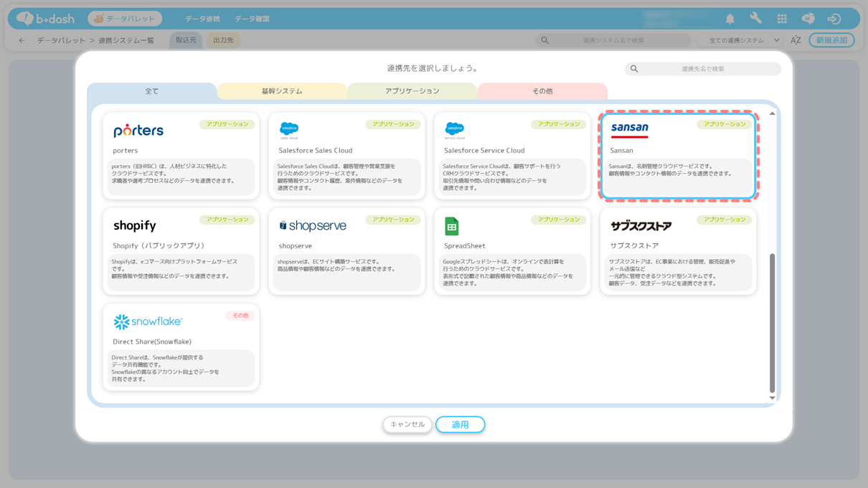Click the Shopify（パブリックアプリ）name text
The height and width of the screenshot is (488, 868).
pyautogui.click(x=160, y=246)
